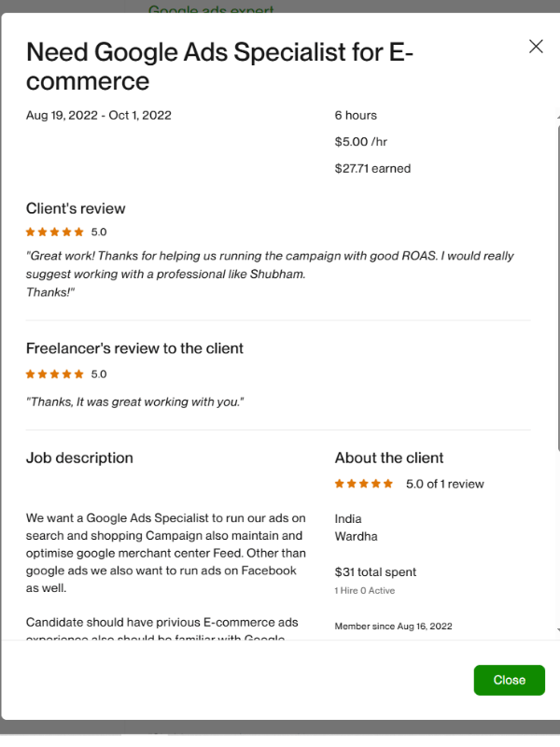This screenshot has width=560, height=747.
Task: Click the "5.0 of 1 review" text
Action: pos(444,484)
